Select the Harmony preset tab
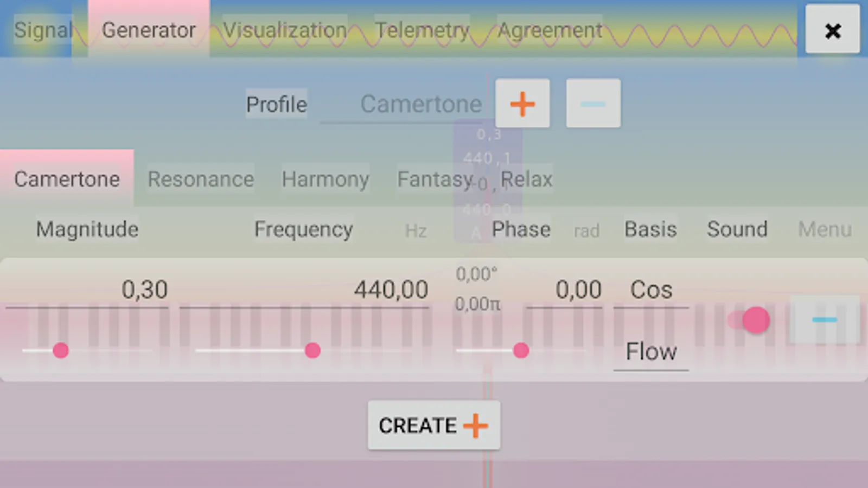 [x=325, y=179]
